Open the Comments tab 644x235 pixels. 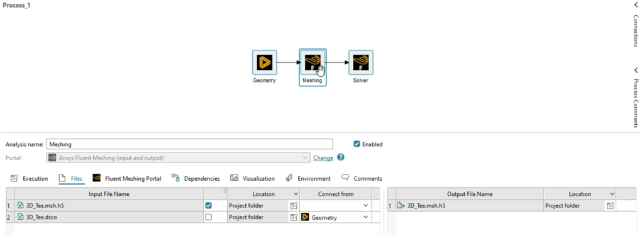(x=362, y=178)
